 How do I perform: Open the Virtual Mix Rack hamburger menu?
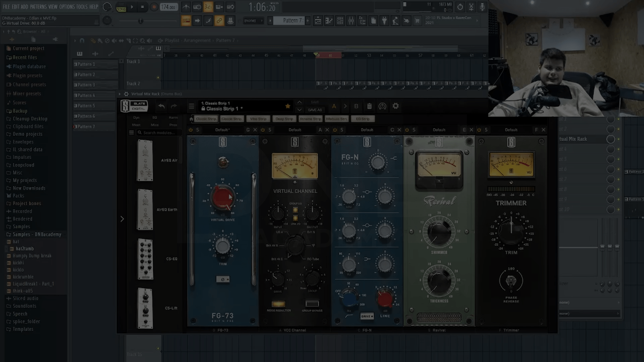click(192, 106)
